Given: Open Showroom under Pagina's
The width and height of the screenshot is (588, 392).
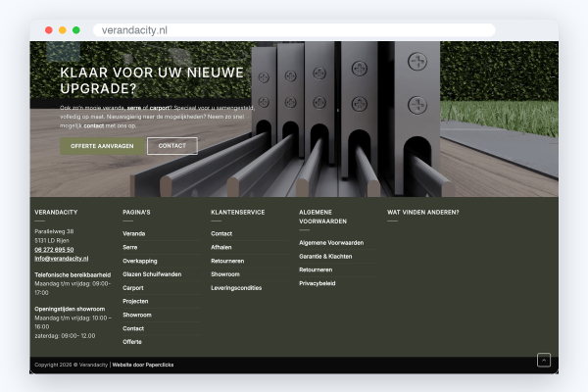Looking at the screenshot, I should [x=137, y=315].
